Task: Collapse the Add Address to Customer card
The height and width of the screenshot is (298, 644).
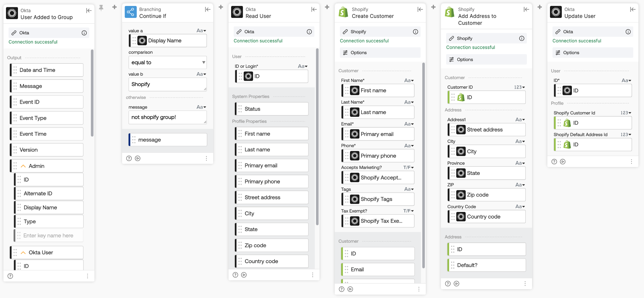Action: pyautogui.click(x=526, y=9)
